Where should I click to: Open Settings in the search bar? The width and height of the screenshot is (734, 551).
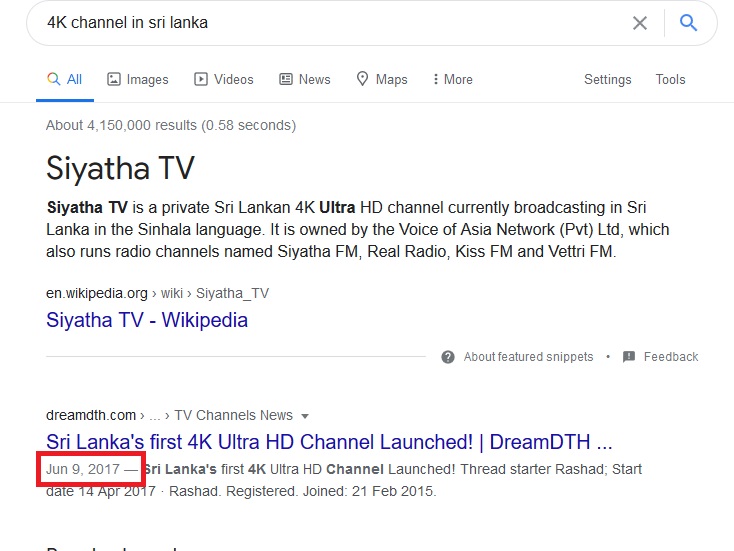point(608,80)
